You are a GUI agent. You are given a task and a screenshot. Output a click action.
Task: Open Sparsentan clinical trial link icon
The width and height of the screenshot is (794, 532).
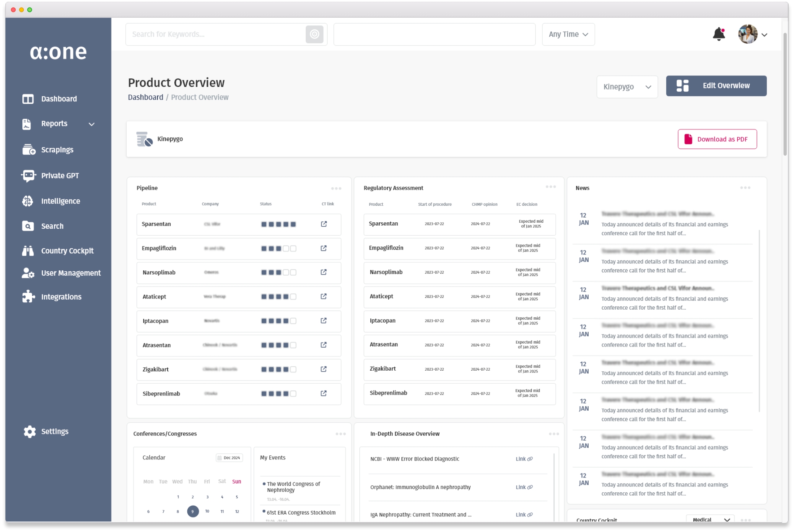pos(324,224)
